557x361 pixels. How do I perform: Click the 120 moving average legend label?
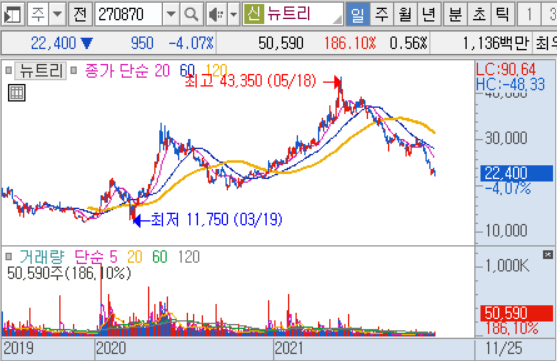coord(216,70)
